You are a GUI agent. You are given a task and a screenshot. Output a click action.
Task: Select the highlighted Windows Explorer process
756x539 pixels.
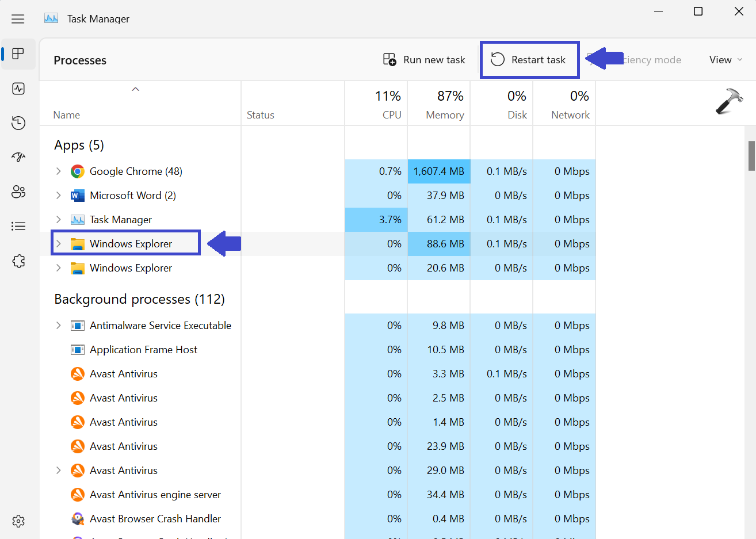pyautogui.click(x=131, y=244)
